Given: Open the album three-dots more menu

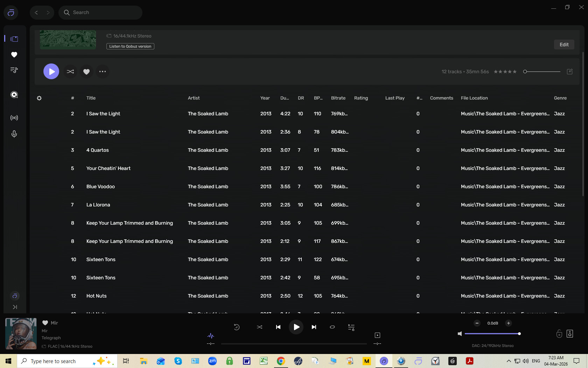Looking at the screenshot, I should tap(102, 71).
